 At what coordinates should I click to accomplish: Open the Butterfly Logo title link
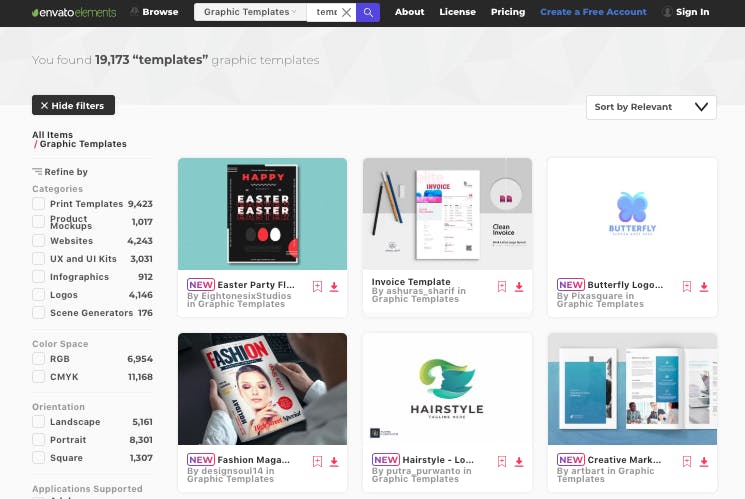point(625,285)
